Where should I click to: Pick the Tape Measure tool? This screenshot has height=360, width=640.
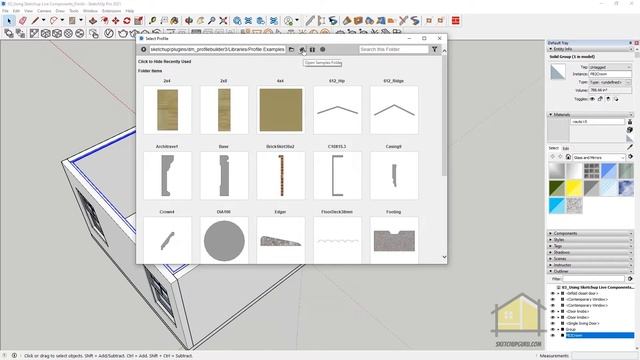tap(152, 20)
